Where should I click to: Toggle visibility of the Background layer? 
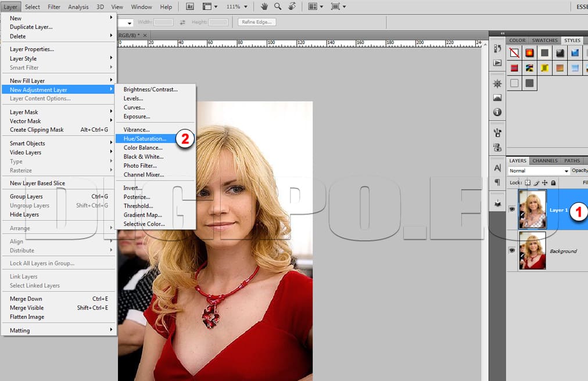512,250
